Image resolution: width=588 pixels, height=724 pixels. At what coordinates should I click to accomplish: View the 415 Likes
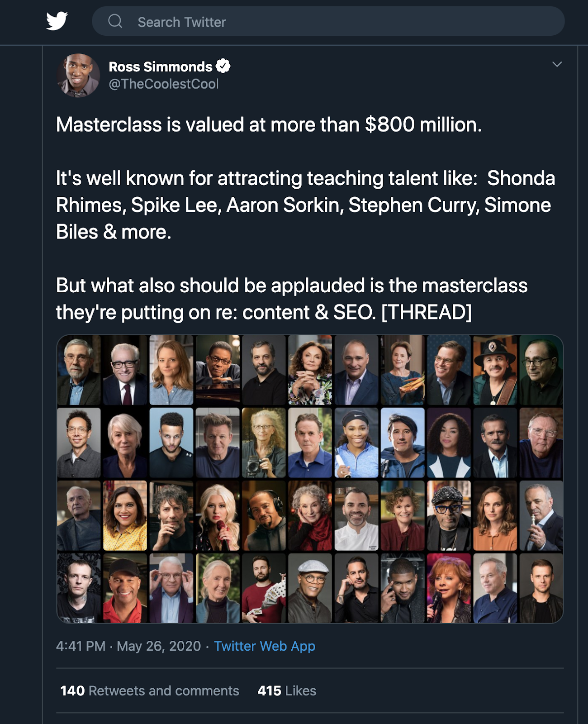[x=286, y=691]
